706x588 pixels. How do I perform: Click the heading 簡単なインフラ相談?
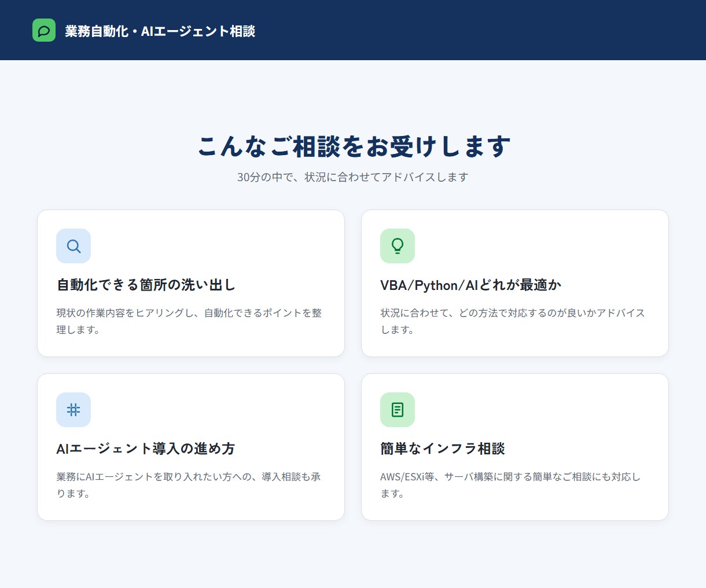(x=443, y=449)
